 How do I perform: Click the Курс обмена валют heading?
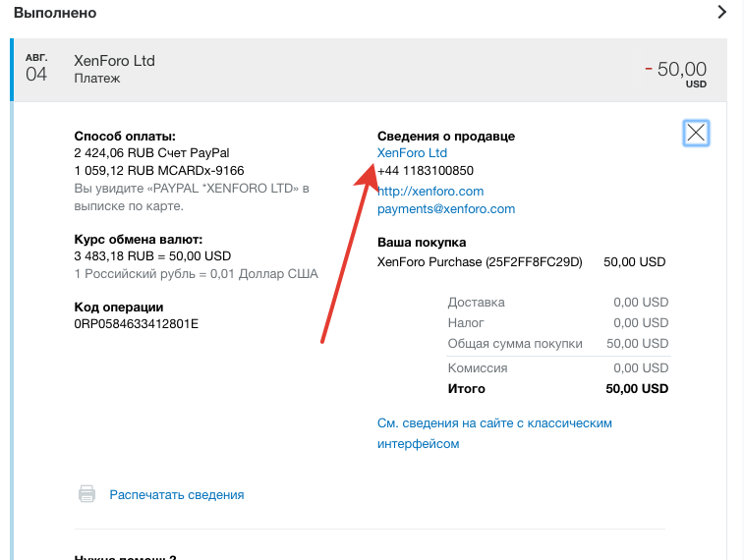138,240
